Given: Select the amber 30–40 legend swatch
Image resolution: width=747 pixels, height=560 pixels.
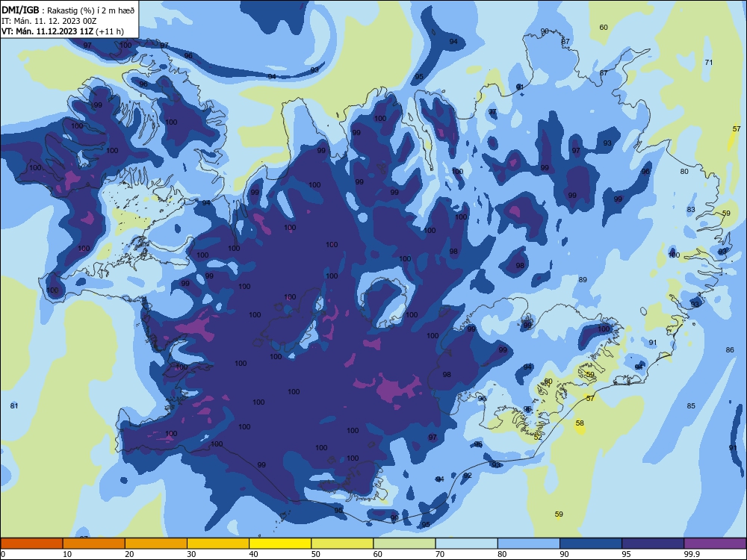Looking at the screenshot, I should tap(218, 544).
